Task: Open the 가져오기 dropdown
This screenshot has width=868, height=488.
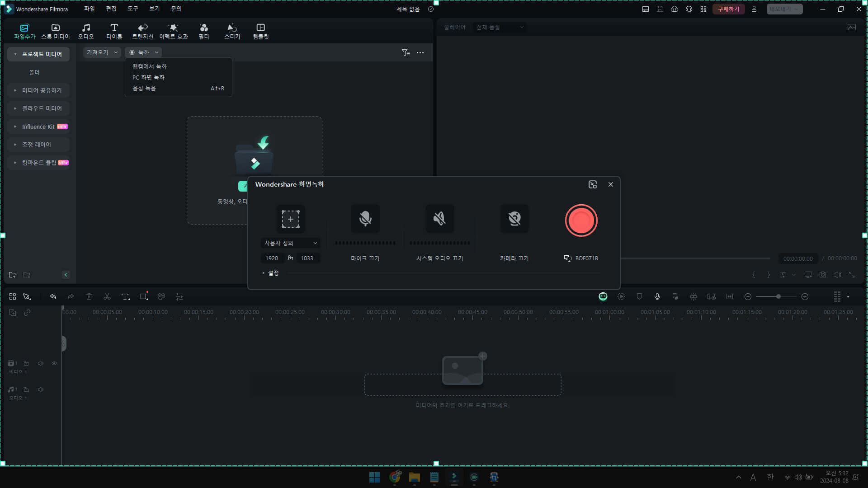Action: pos(102,52)
